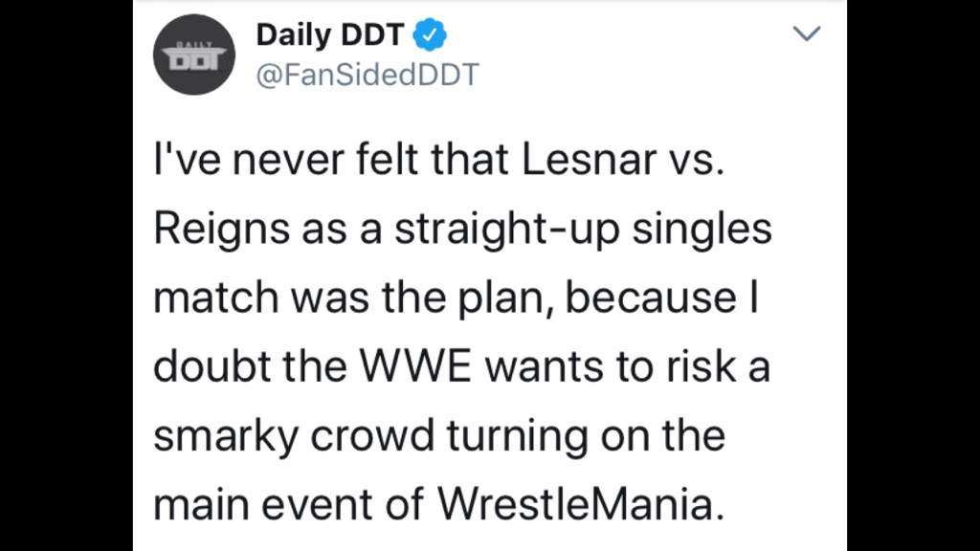The height and width of the screenshot is (551, 980).
Task: Visit the @FanSidedDDT handle link
Action: (367, 75)
